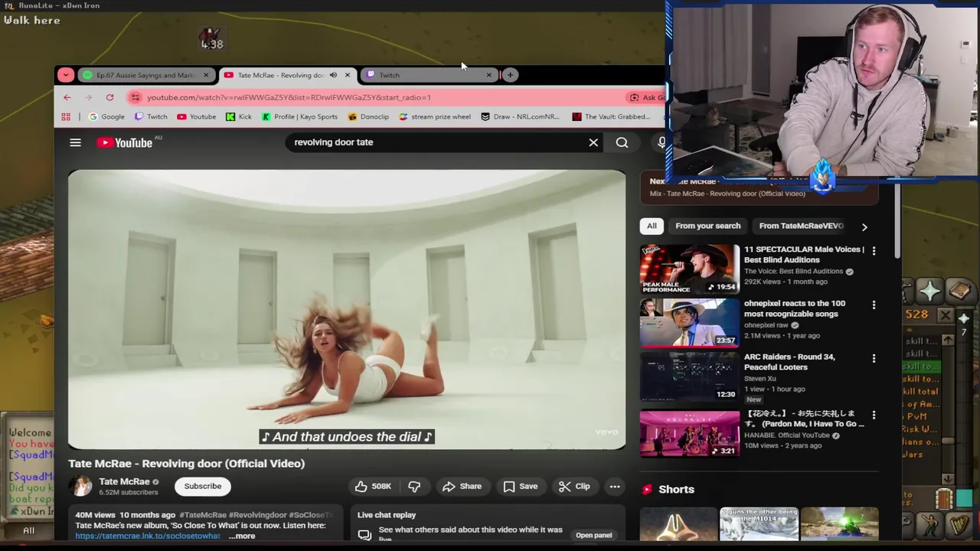This screenshot has width=980, height=551.
Task: Open options for ohnepixel reacts video
Action: click(x=874, y=305)
